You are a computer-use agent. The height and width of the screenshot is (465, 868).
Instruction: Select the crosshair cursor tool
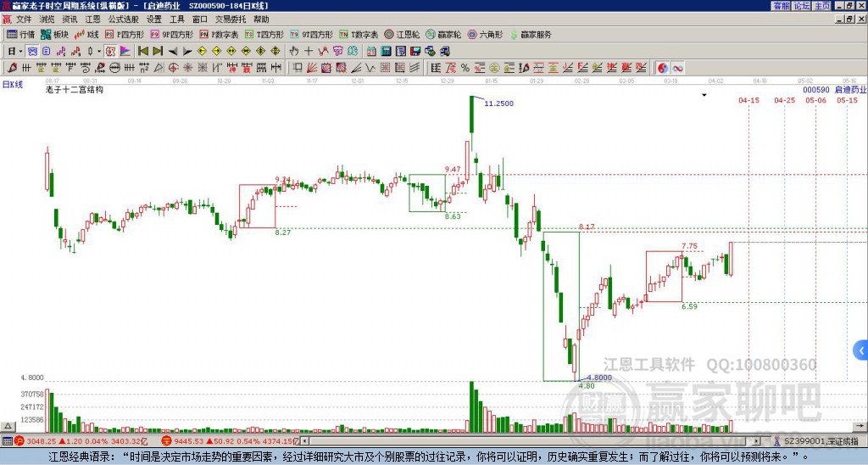[x=309, y=52]
